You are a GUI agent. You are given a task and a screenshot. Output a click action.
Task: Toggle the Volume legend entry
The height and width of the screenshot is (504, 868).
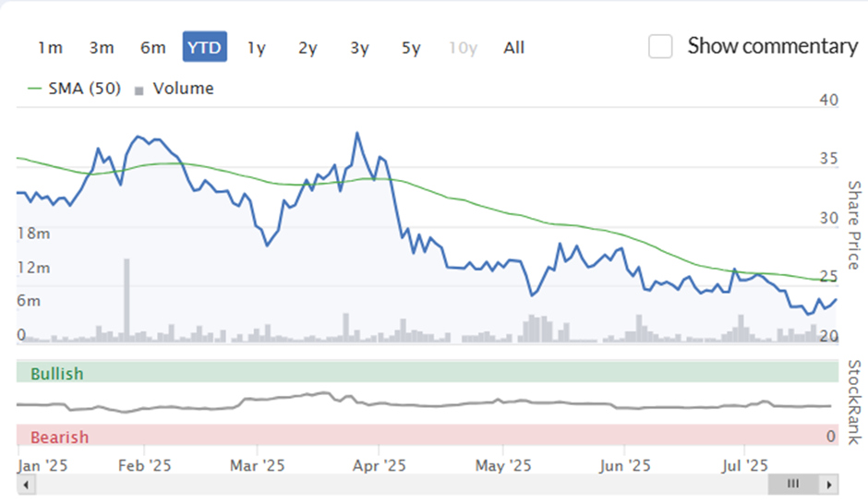tap(175, 89)
